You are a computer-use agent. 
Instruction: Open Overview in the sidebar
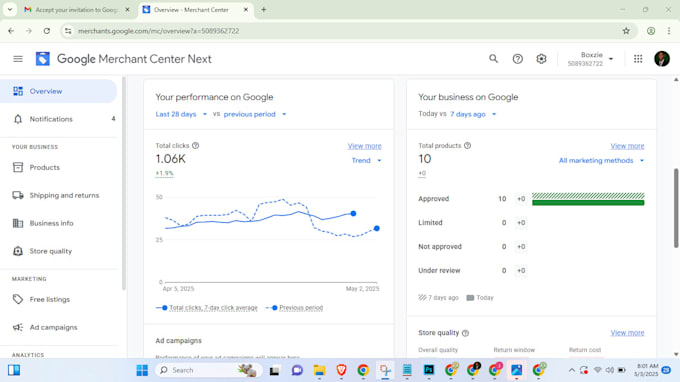(59, 91)
